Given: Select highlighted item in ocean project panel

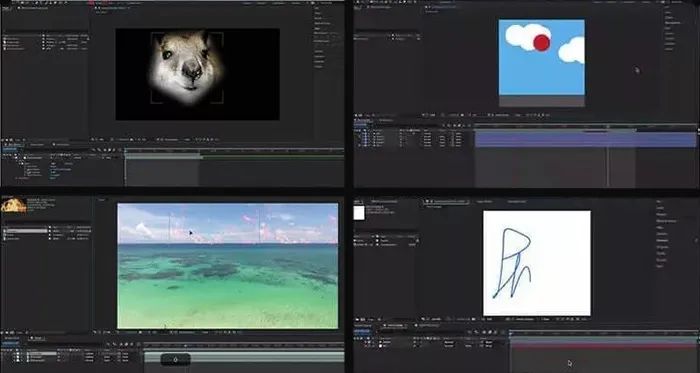Looking at the screenshot, I should coord(26,231).
